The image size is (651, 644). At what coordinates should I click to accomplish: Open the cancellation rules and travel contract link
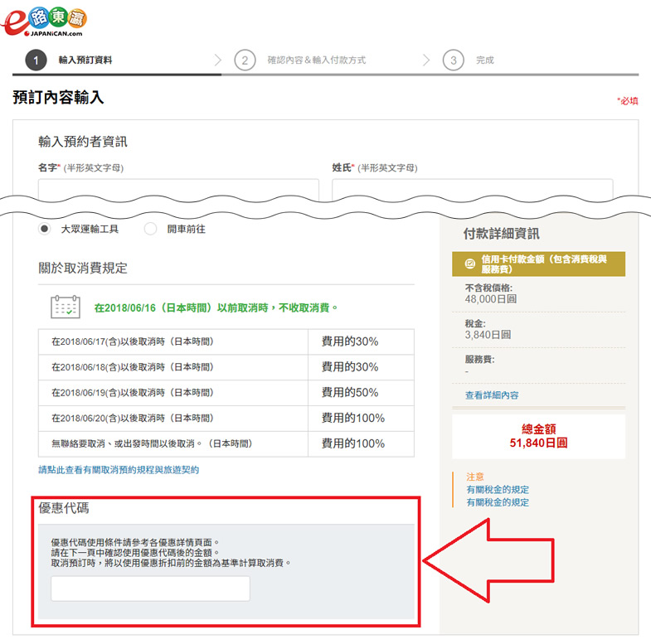point(119,470)
